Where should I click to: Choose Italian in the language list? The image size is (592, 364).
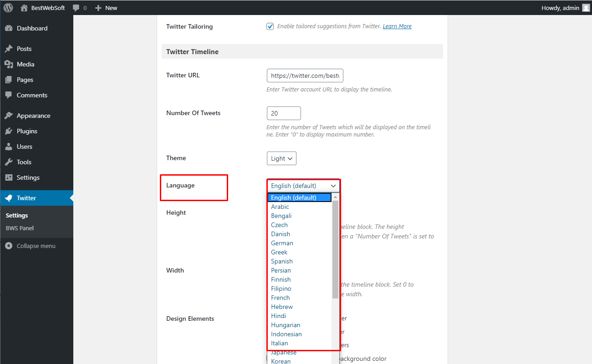tap(300, 343)
